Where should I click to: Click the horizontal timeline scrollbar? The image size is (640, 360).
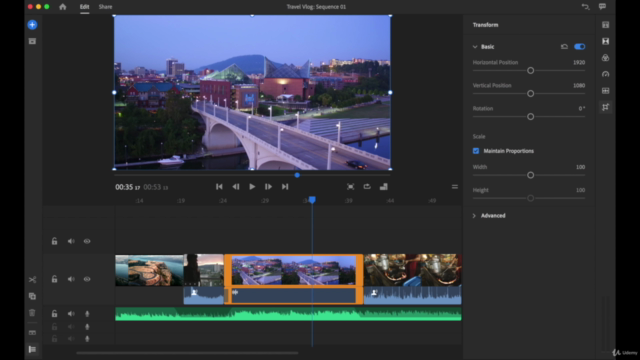coord(187,353)
